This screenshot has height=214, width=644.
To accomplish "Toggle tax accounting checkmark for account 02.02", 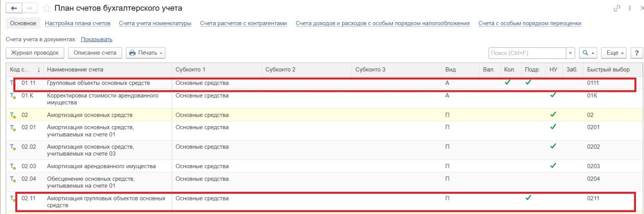I will pos(553,146).
